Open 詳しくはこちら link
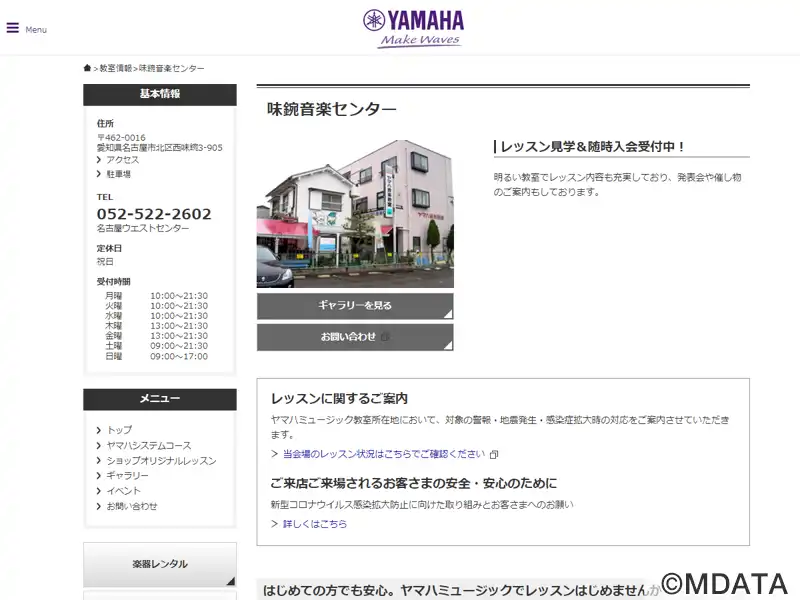The width and height of the screenshot is (800, 600). coord(315,524)
